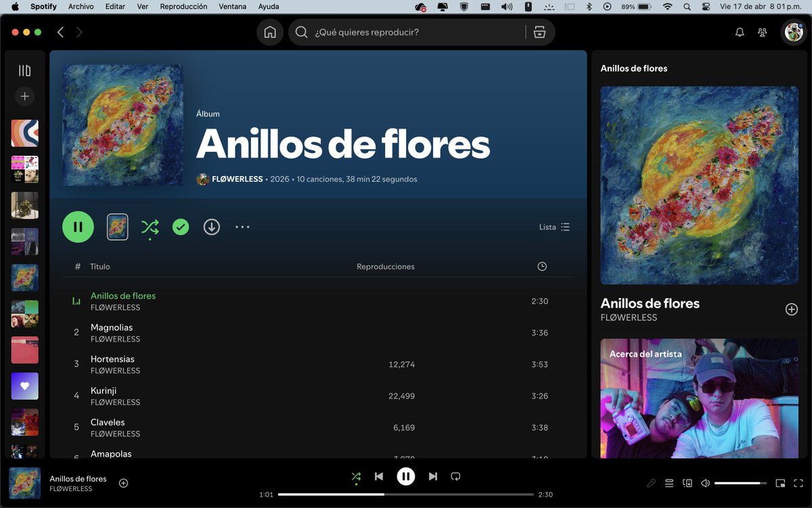
Task: Toggle the album preview thumbnail button
Action: point(118,227)
